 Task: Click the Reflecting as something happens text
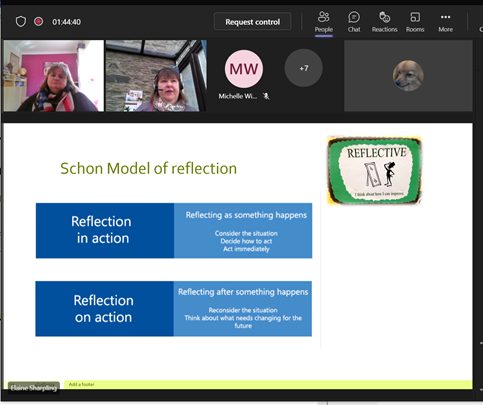click(x=246, y=215)
